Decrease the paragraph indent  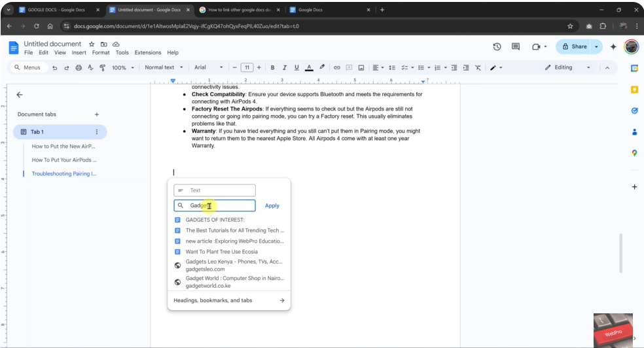coord(454,68)
